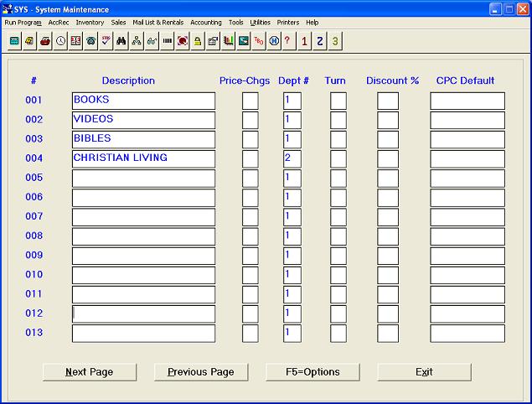Click the red-and-white grid toolbar icon
Screen dimensions: 532x404
75,41
